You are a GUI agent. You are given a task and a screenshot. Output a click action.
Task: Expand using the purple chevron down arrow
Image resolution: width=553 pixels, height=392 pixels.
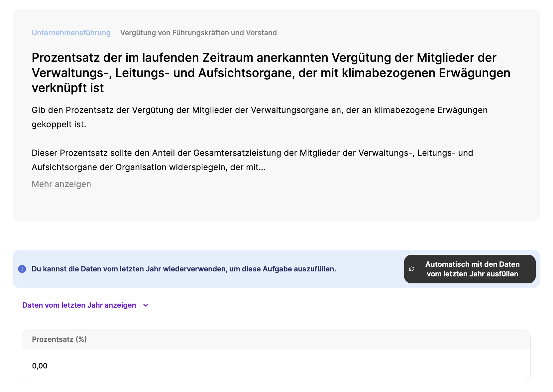146,305
